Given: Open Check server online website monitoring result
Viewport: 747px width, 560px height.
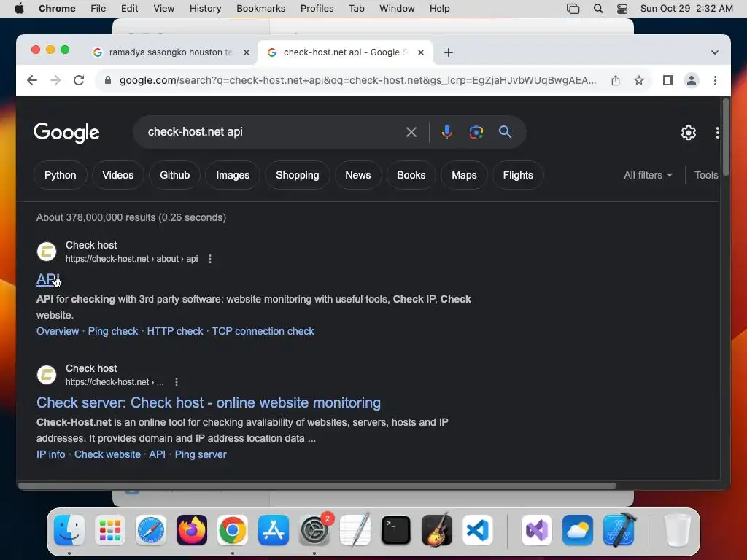Looking at the screenshot, I should [x=209, y=402].
